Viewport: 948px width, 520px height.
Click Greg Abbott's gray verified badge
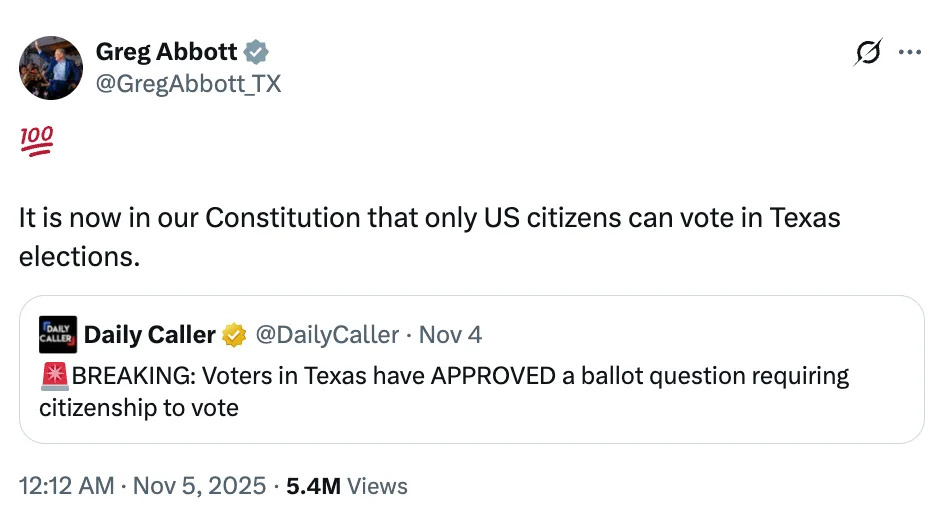[x=257, y=52]
